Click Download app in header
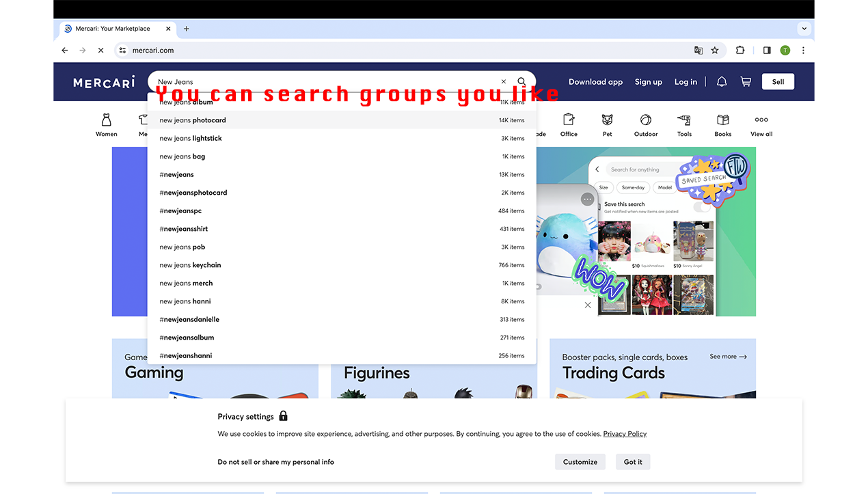868x494 pixels. click(x=595, y=82)
